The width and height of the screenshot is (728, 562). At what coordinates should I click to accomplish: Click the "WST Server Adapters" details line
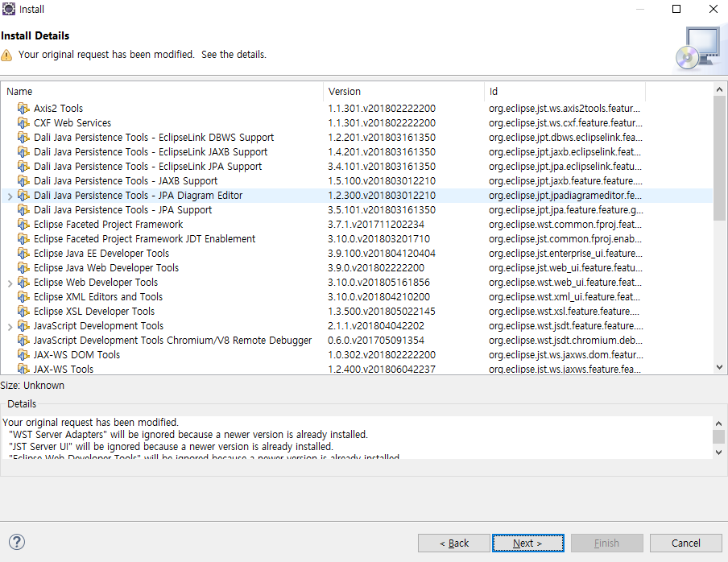click(x=188, y=434)
